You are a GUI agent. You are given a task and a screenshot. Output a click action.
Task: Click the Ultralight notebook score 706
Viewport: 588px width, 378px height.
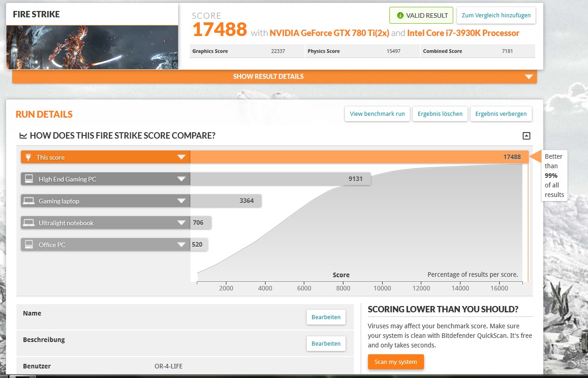[198, 223]
